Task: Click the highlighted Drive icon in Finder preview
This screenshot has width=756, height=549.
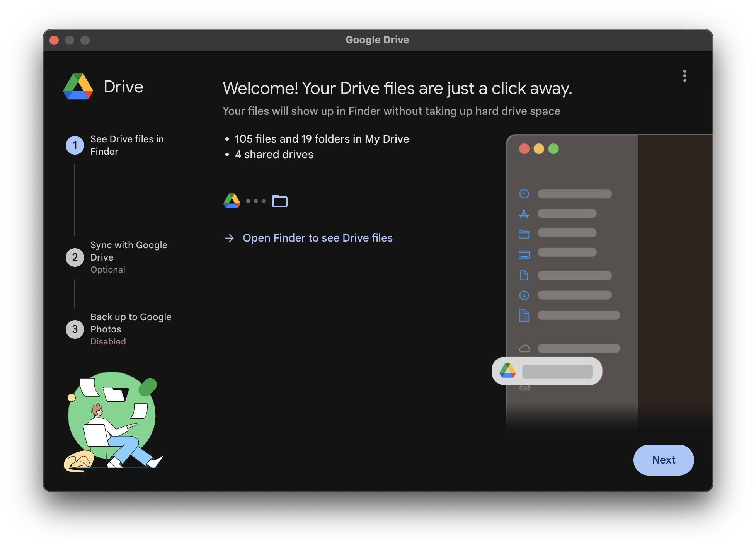Action: click(507, 371)
